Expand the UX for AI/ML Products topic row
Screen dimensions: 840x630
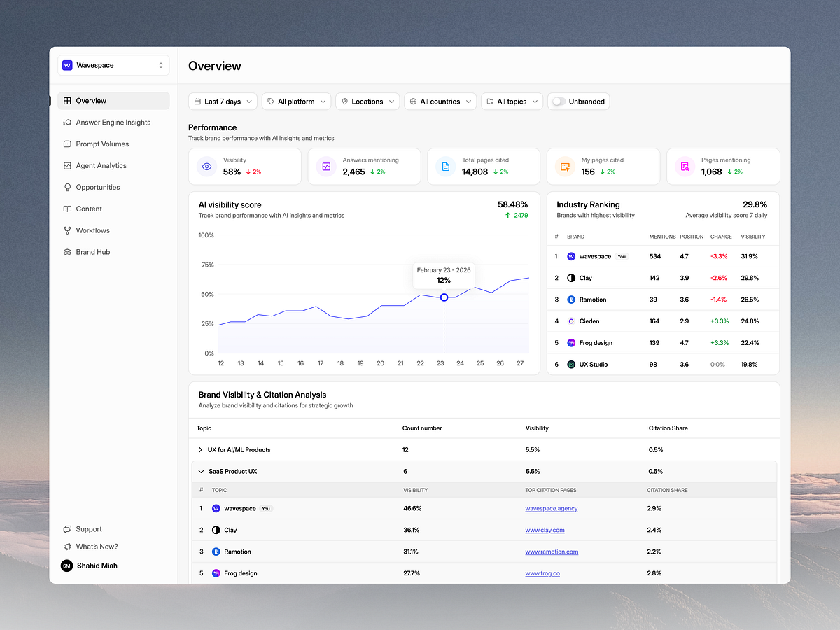(x=201, y=449)
